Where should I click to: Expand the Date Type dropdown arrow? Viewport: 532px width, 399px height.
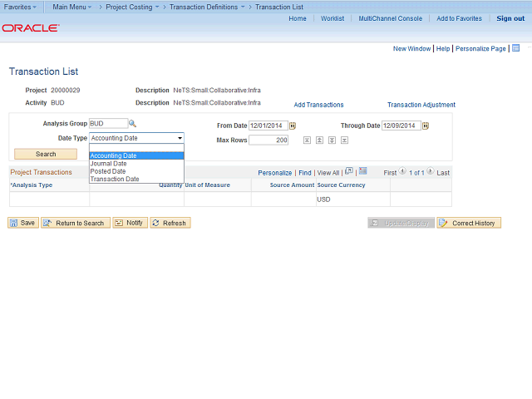[180, 138]
